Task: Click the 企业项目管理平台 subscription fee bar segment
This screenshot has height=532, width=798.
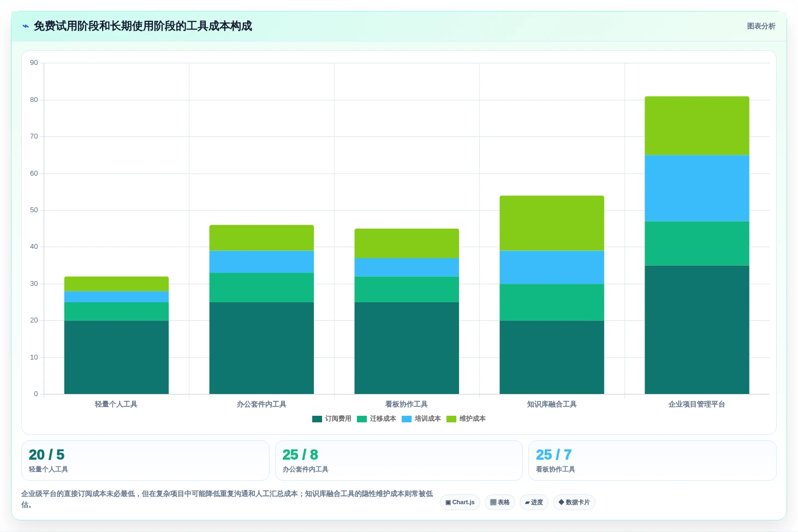Action: (697, 330)
